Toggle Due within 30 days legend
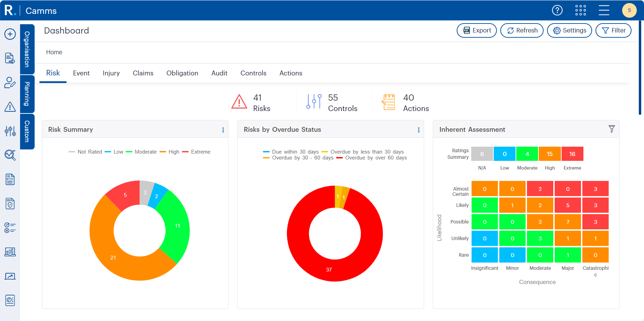 pyautogui.click(x=291, y=152)
